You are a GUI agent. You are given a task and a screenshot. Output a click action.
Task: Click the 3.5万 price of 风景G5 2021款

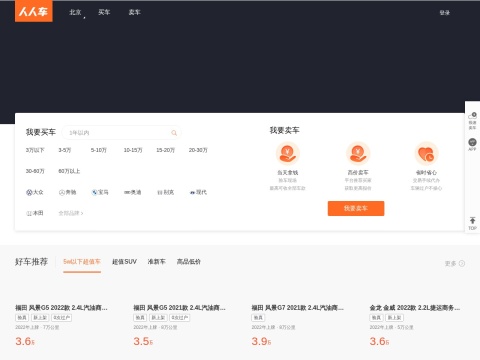point(143,341)
